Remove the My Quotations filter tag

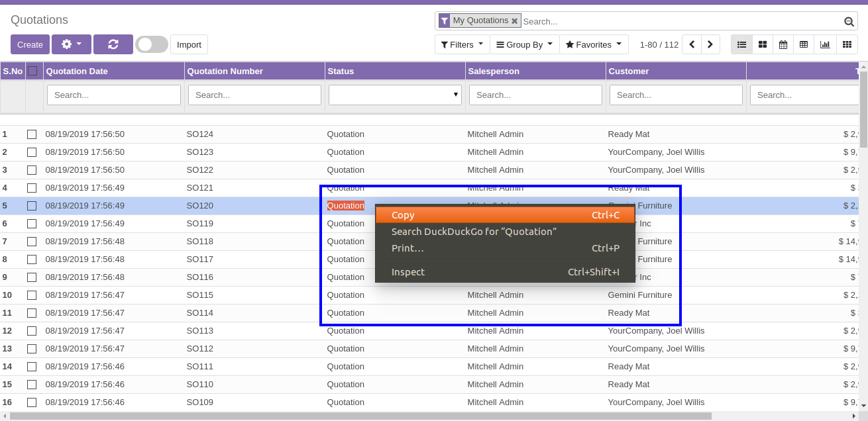514,21
